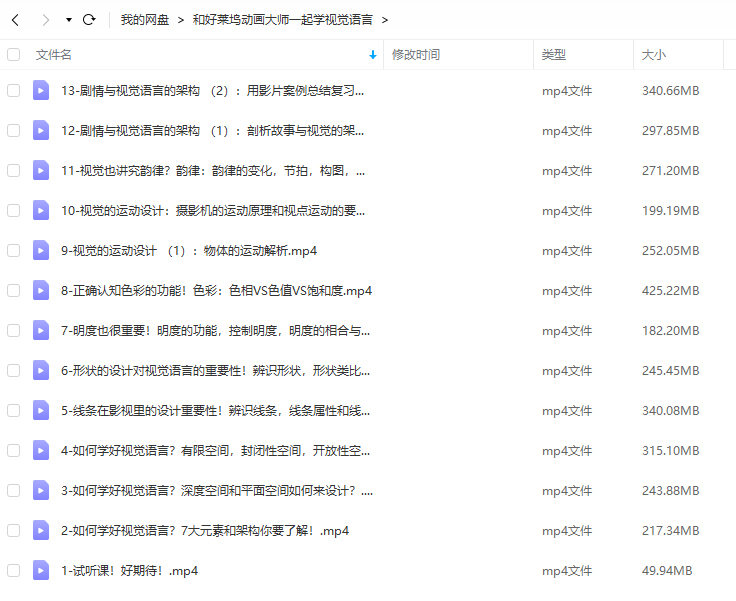Open file 10-视觉的运动设计 by its name

[212, 211]
